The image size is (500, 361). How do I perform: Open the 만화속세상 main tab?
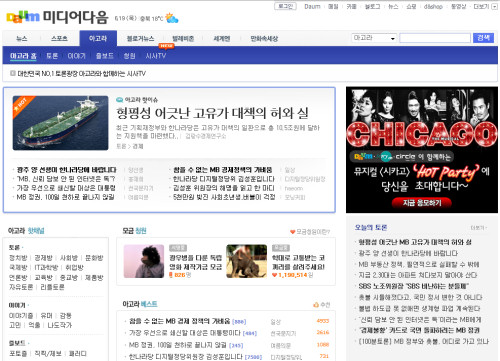264,39
